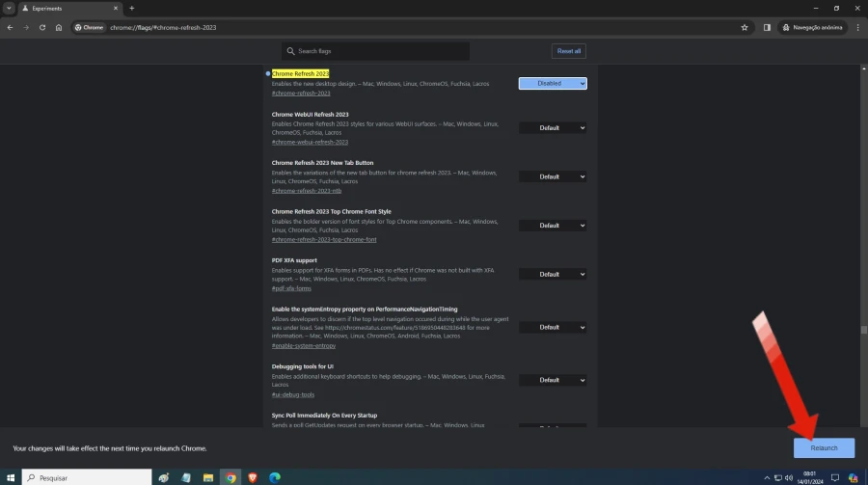Click the Relaunch button
This screenshot has width=868, height=485.
[x=824, y=448]
